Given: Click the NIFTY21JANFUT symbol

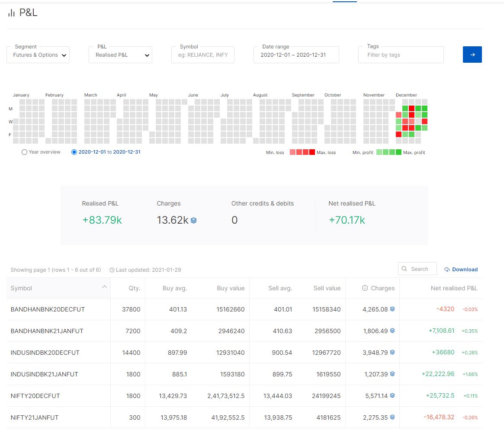Looking at the screenshot, I should pos(35,418).
